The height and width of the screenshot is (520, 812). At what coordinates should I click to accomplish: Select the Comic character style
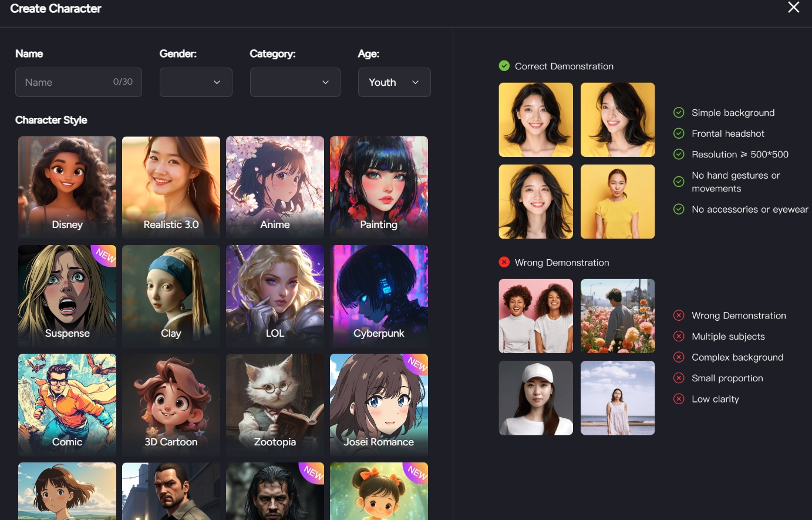point(67,404)
